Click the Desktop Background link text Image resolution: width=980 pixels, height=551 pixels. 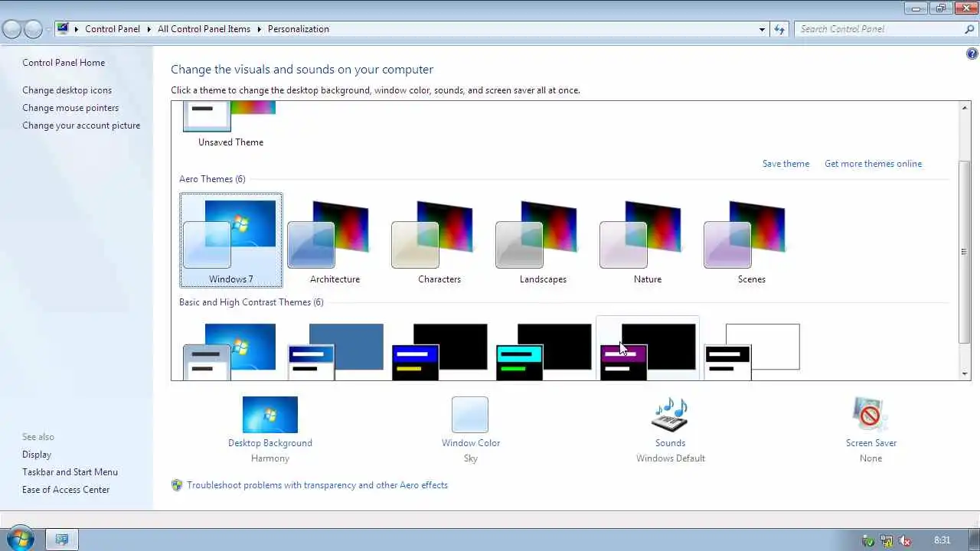(x=270, y=443)
